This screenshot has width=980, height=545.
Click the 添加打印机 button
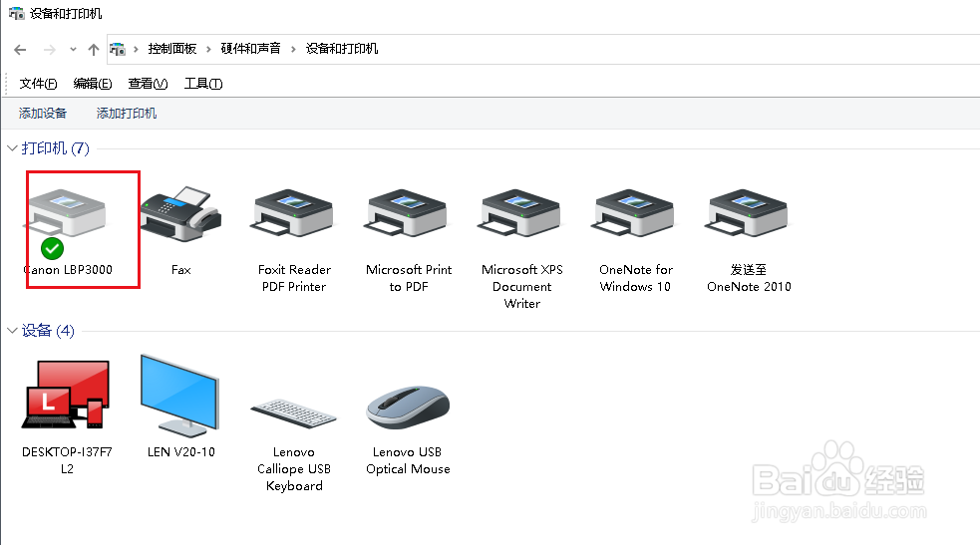[127, 113]
